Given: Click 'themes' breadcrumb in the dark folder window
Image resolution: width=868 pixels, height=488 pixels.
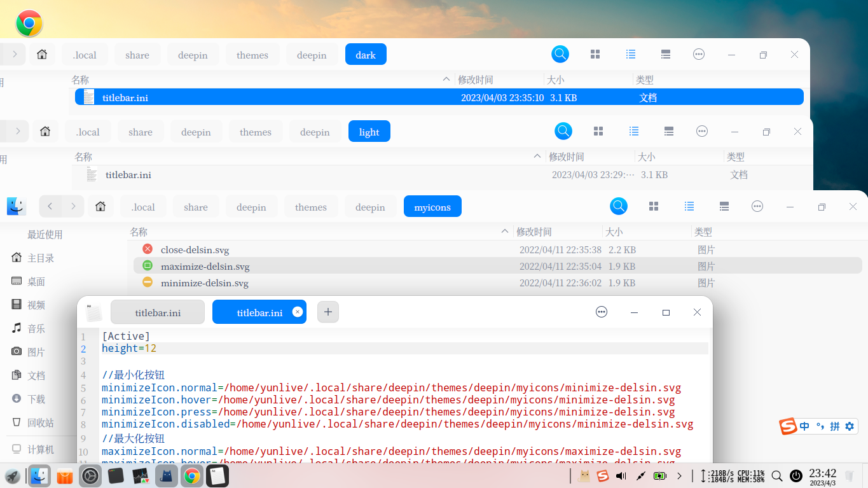Looking at the screenshot, I should click(252, 55).
